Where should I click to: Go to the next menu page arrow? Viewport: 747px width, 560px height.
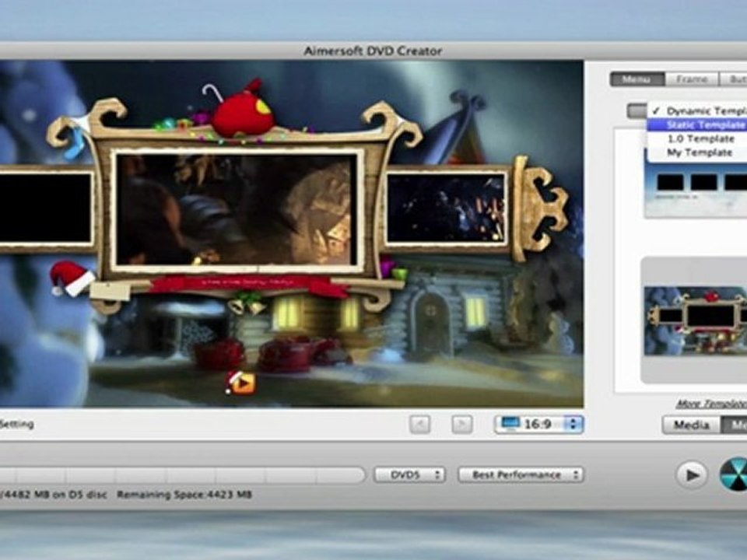[461, 424]
